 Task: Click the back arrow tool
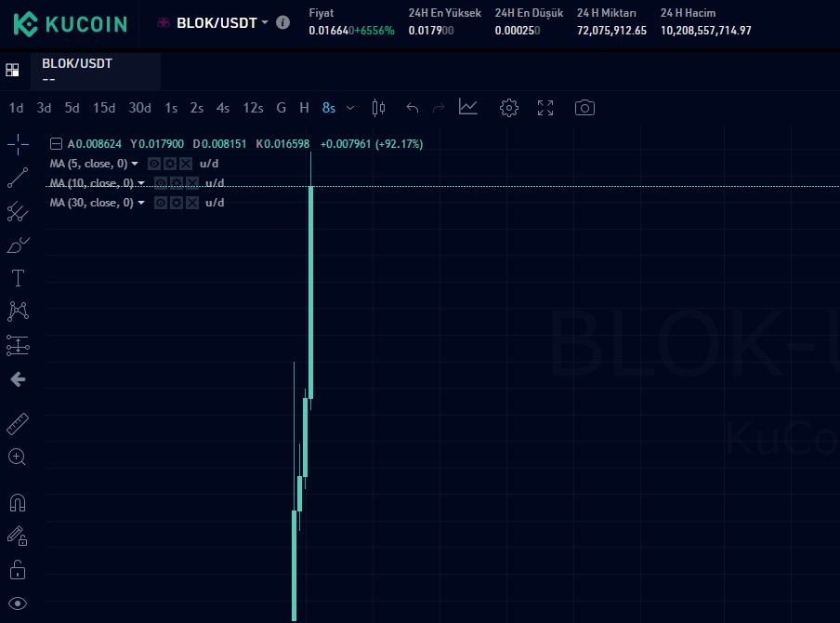(18, 379)
